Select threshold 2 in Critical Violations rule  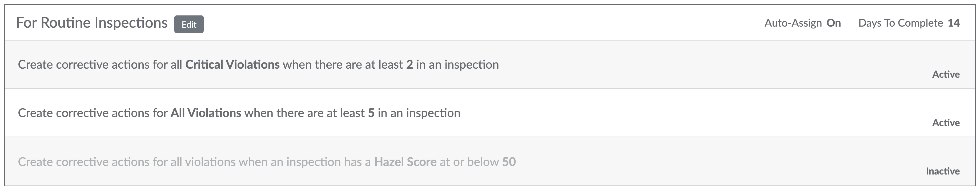point(409,65)
